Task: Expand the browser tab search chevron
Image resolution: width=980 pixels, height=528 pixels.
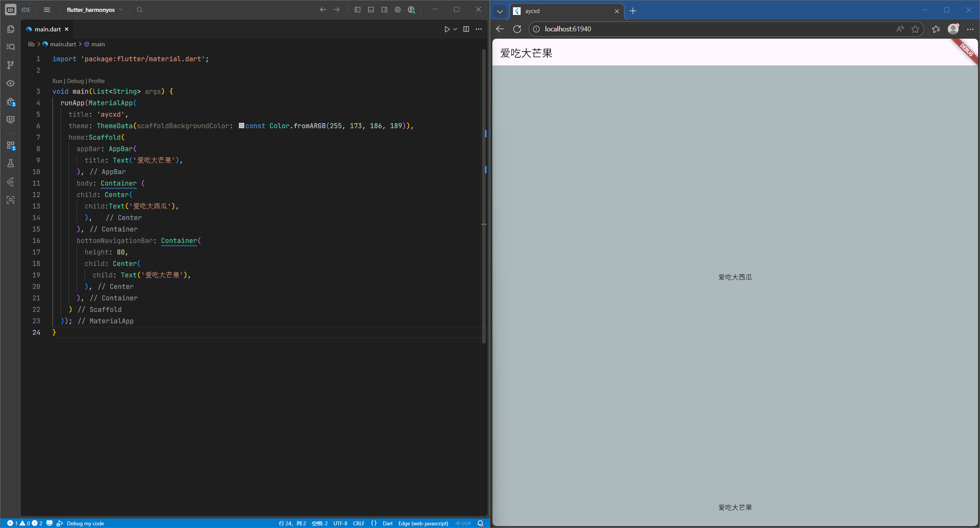Action: pos(500,11)
